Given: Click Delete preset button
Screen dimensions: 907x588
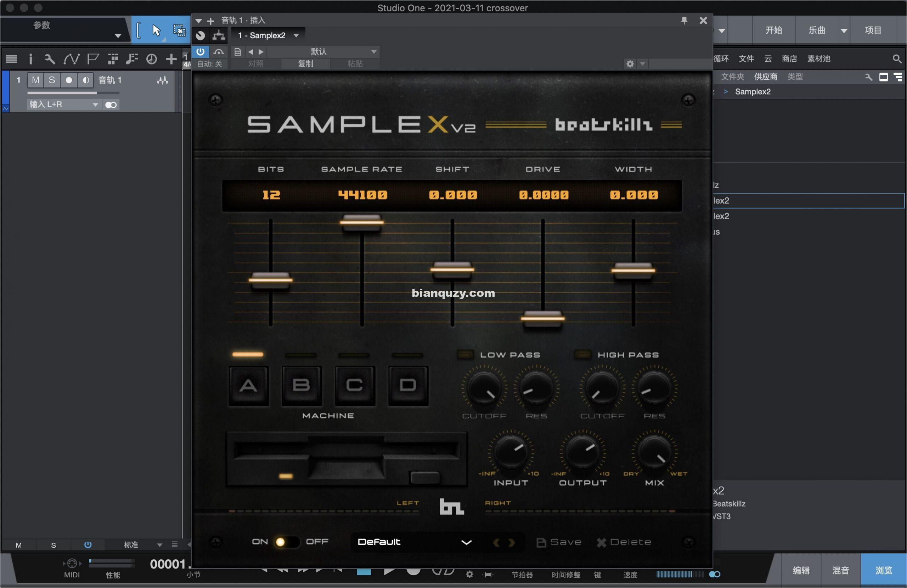Looking at the screenshot, I should click(x=624, y=542).
